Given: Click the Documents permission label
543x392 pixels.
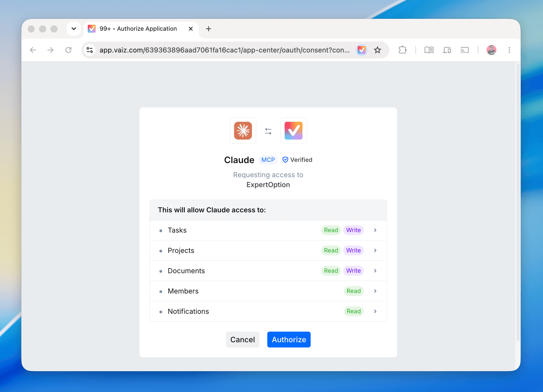Looking at the screenshot, I should coord(186,271).
